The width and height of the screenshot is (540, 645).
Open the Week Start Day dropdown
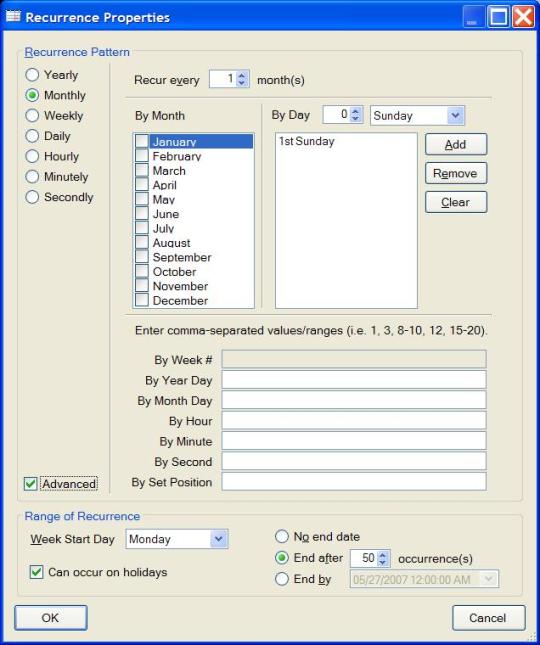point(219,539)
